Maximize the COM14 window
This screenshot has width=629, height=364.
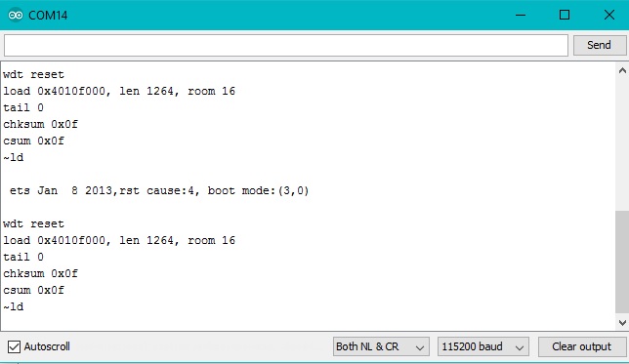(x=565, y=16)
